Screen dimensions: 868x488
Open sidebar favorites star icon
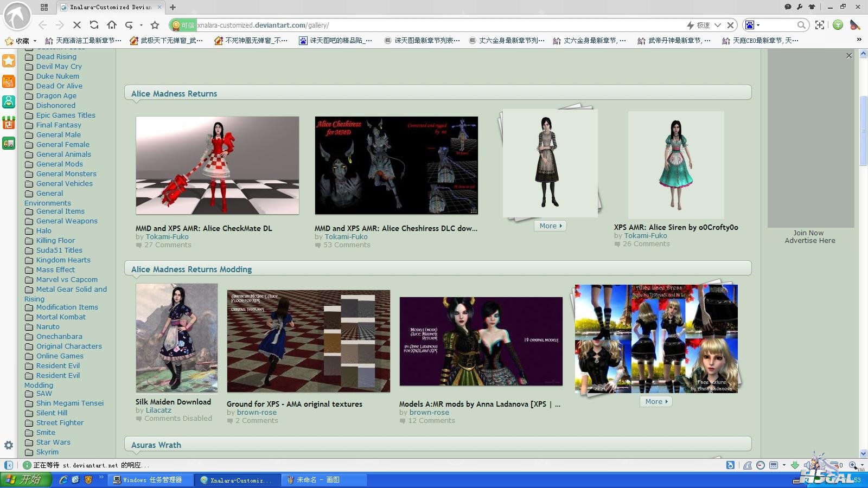[9, 61]
